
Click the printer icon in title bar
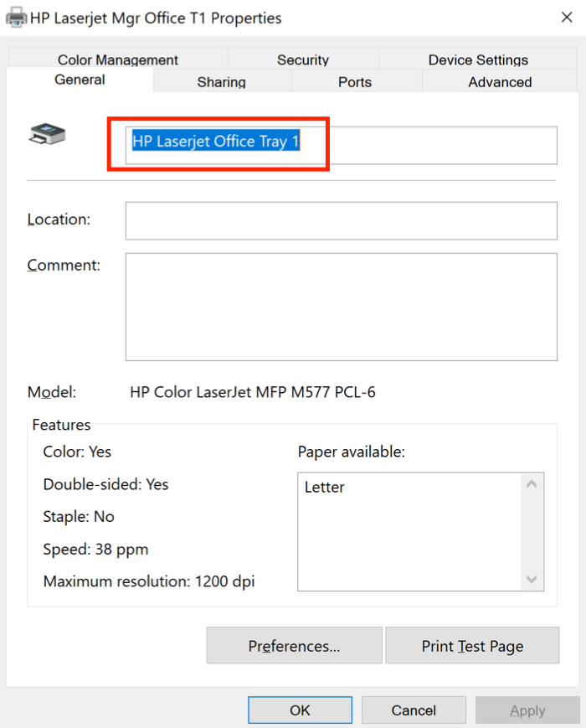pos(16,18)
